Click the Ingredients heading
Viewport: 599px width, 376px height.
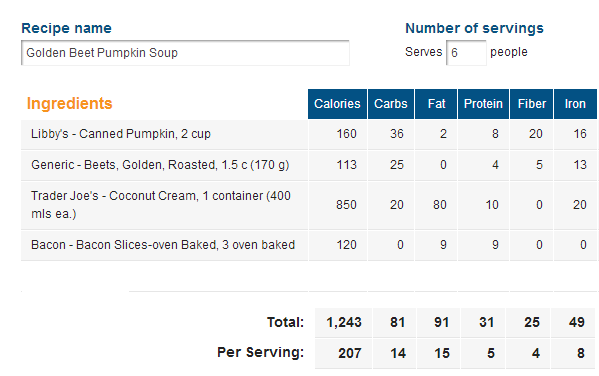(x=70, y=104)
